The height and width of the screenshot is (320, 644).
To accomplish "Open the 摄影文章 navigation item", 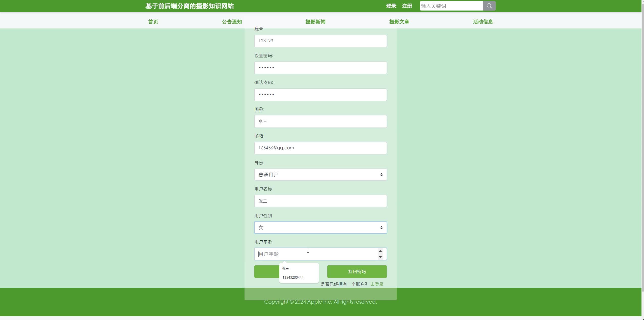I will [x=399, y=22].
